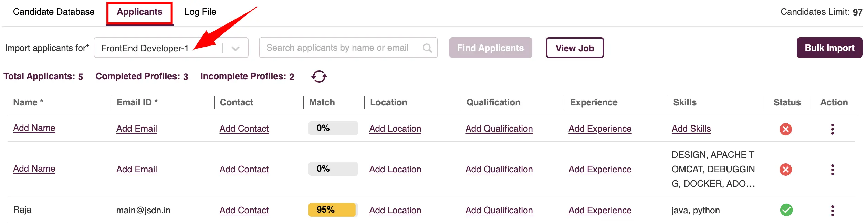Click green completed status icon for Raja

click(786, 210)
